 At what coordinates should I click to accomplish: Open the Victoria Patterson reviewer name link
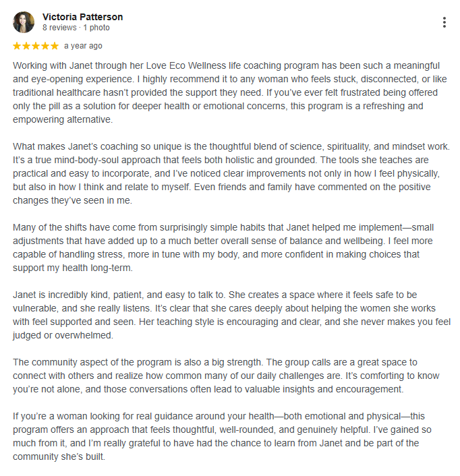[x=82, y=17]
